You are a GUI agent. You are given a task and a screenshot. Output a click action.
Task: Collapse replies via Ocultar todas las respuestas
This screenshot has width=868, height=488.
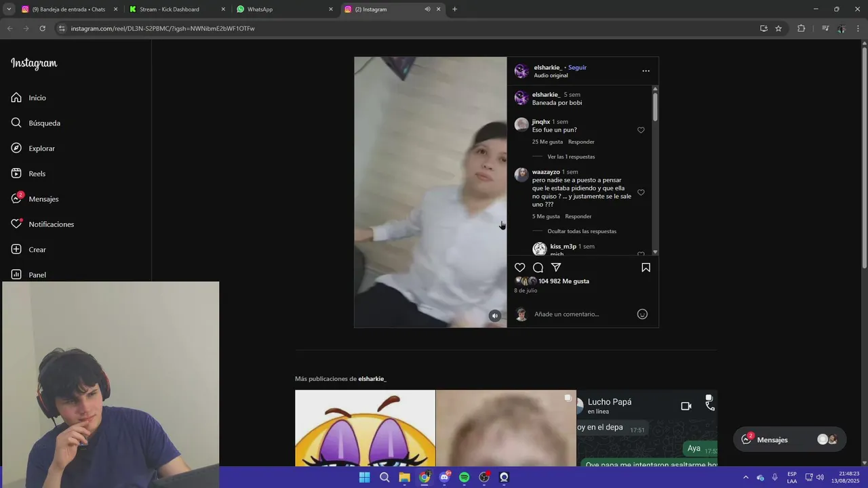pyautogui.click(x=582, y=231)
